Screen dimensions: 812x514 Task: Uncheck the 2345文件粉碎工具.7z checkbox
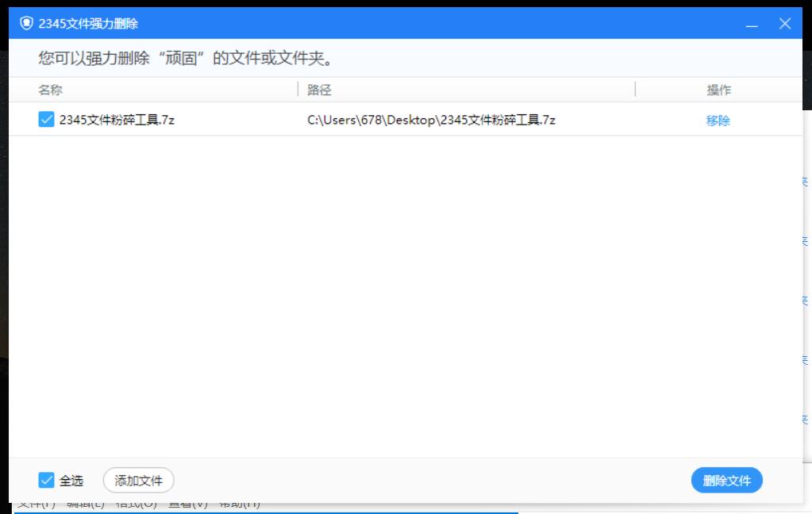pyautogui.click(x=46, y=120)
